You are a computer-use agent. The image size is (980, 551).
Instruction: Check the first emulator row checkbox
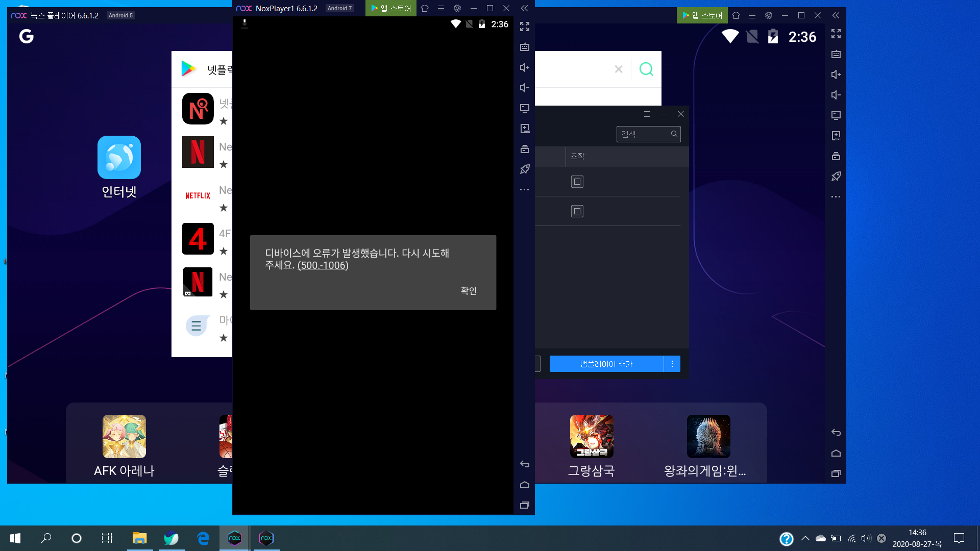[577, 182]
